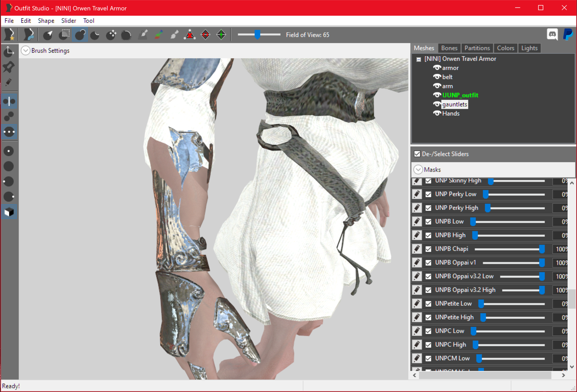The width and height of the screenshot is (577, 392).
Task: Toggle the pencil vertex edit tool
Action: 9,82
